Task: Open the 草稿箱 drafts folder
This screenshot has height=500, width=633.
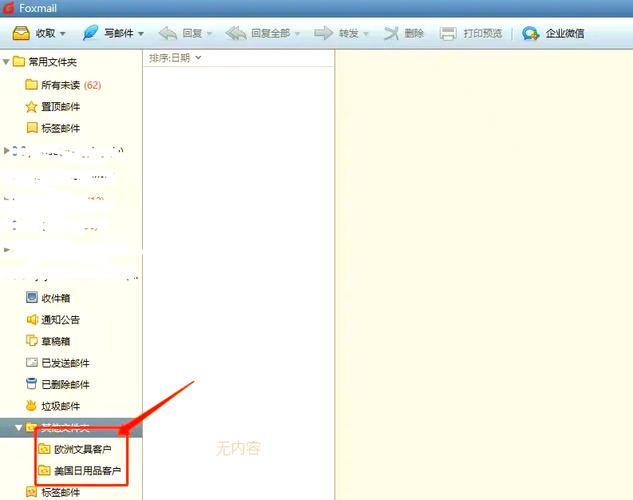Action: click(x=56, y=341)
